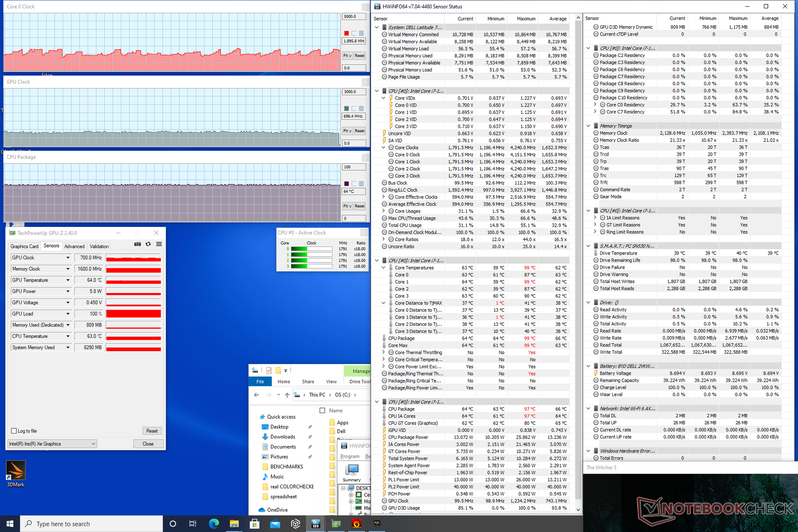Click the Close button in GPU-Z
The image size is (798, 532).
click(x=148, y=444)
